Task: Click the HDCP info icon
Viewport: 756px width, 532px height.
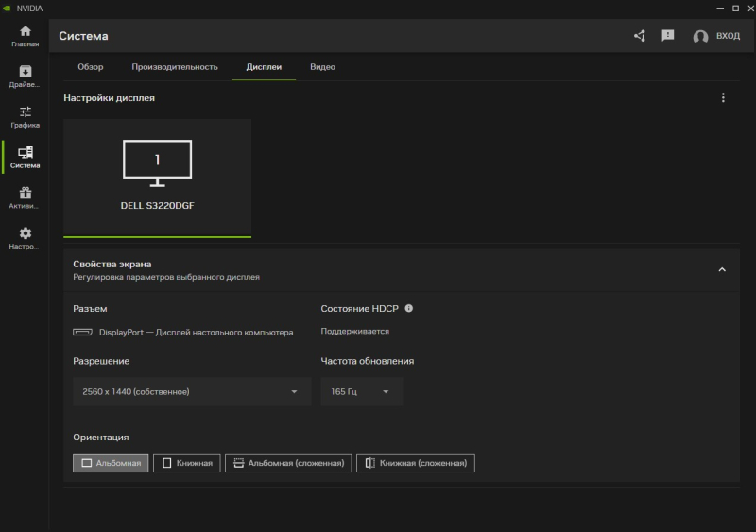Action: (x=409, y=308)
